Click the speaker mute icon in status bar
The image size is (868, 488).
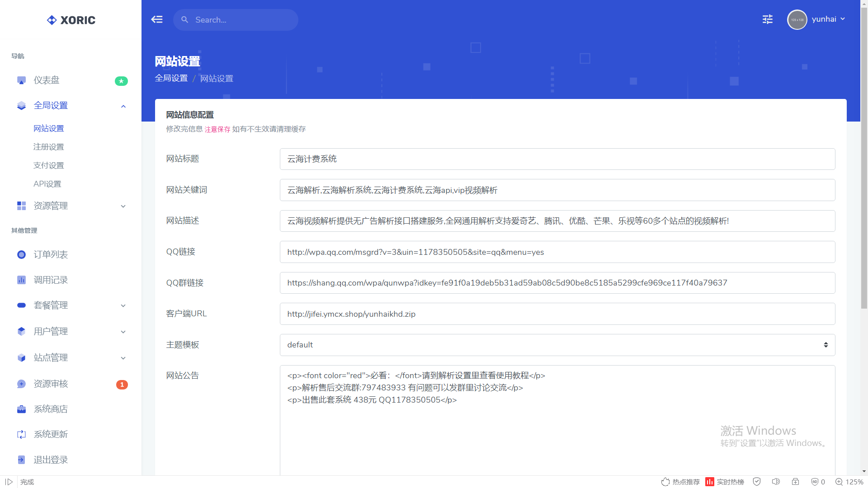tap(776, 482)
